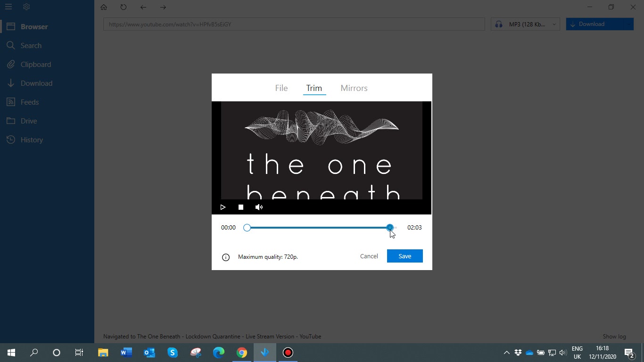Open Cortana circle icon
The height and width of the screenshot is (362, 644).
(x=57, y=353)
